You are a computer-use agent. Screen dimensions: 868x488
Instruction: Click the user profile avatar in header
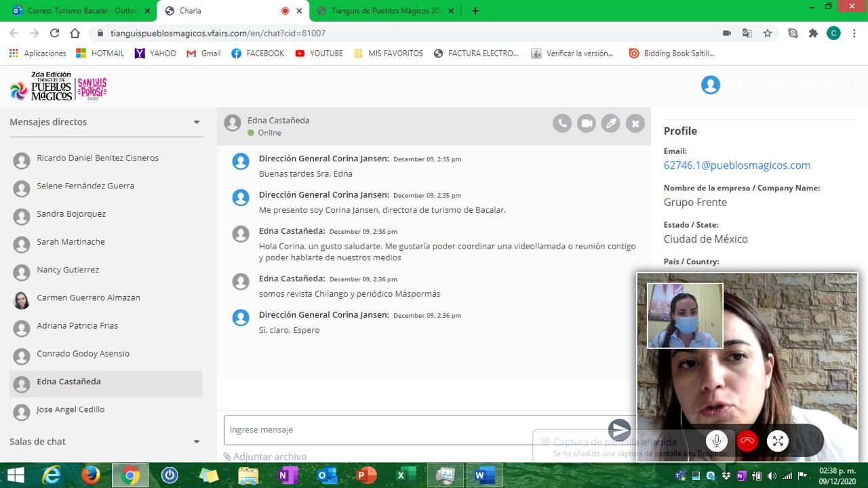(x=710, y=85)
